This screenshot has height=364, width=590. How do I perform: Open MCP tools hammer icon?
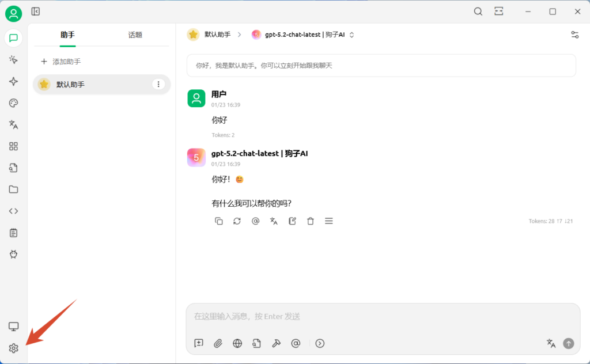coord(276,343)
